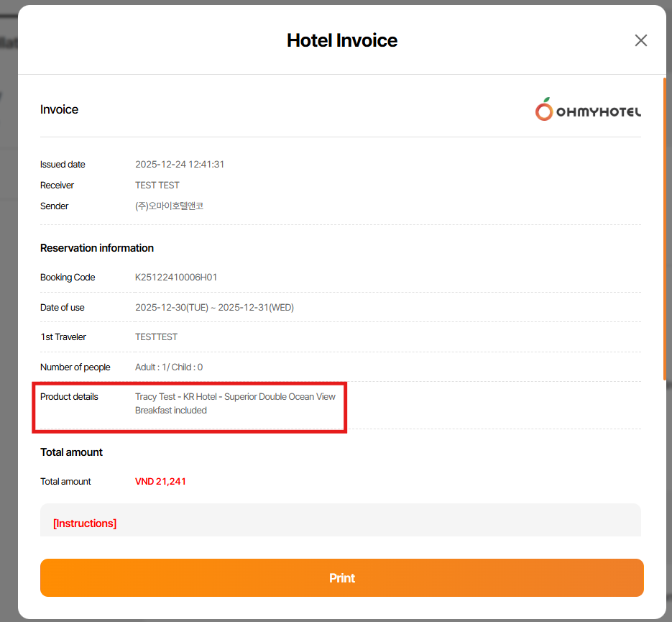Viewport: 672px width, 622px height.
Task: Close the Hotel Invoice dialog
Action: click(640, 40)
